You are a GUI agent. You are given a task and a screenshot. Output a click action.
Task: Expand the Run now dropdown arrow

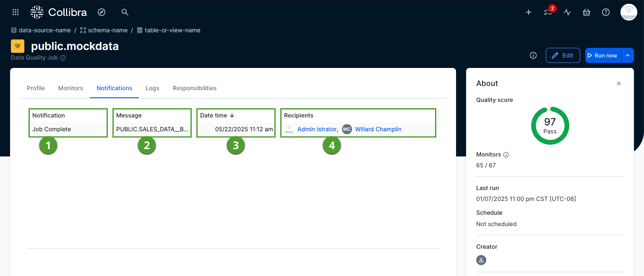click(x=628, y=55)
